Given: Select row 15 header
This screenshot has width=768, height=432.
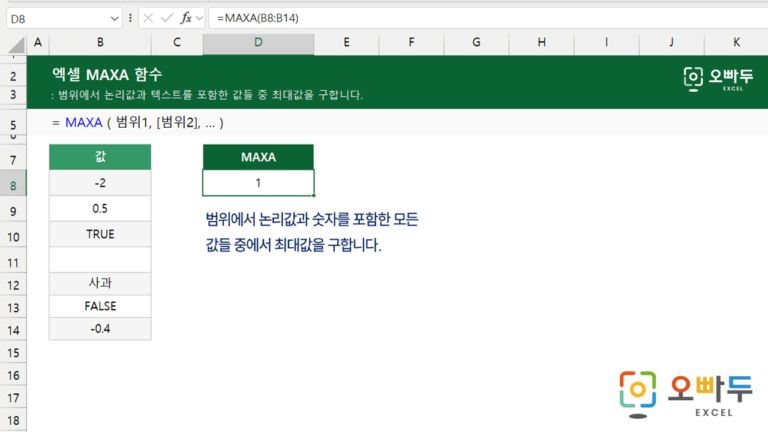Looking at the screenshot, I should coord(13,353).
